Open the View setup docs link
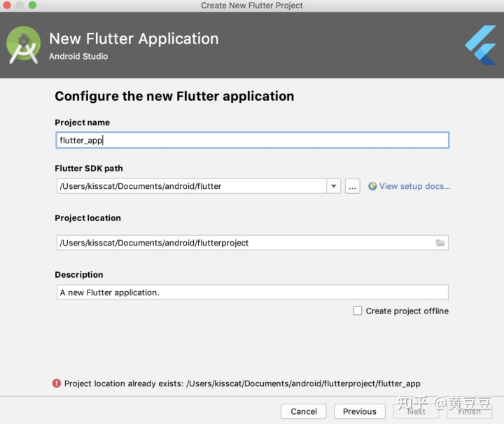Viewport: 504px width, 424px height. [414, 186]
